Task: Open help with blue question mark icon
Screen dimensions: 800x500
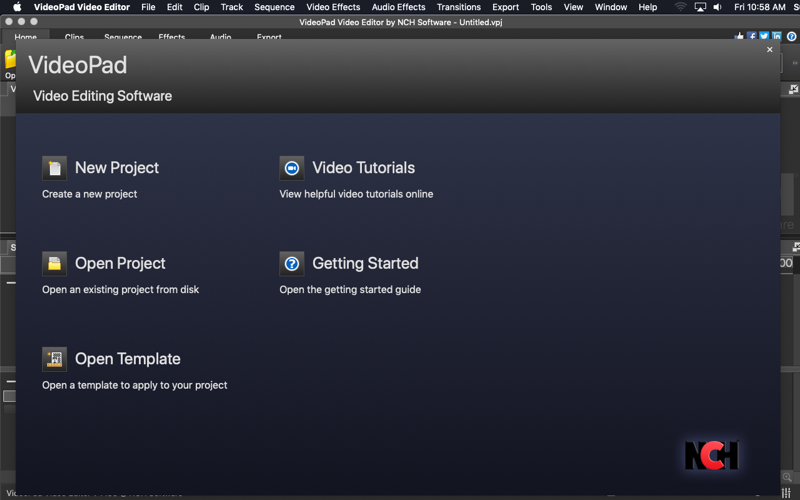Action: (x=791, y=36)
